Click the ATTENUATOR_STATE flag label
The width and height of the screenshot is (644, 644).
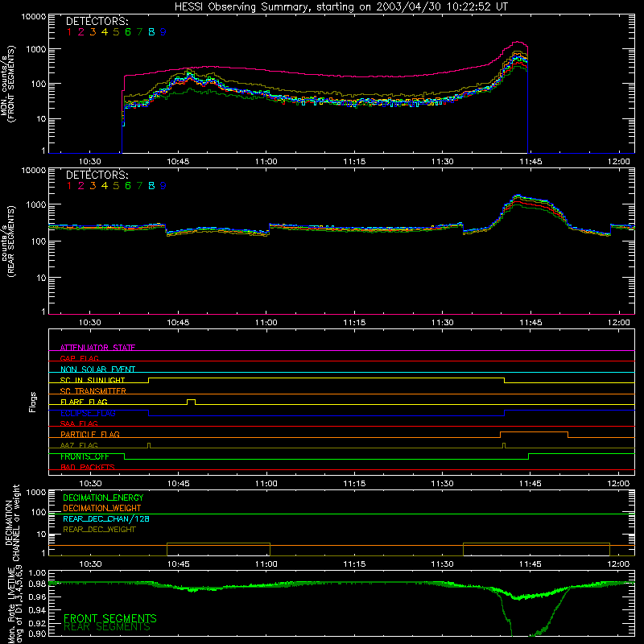click(97, 348)
